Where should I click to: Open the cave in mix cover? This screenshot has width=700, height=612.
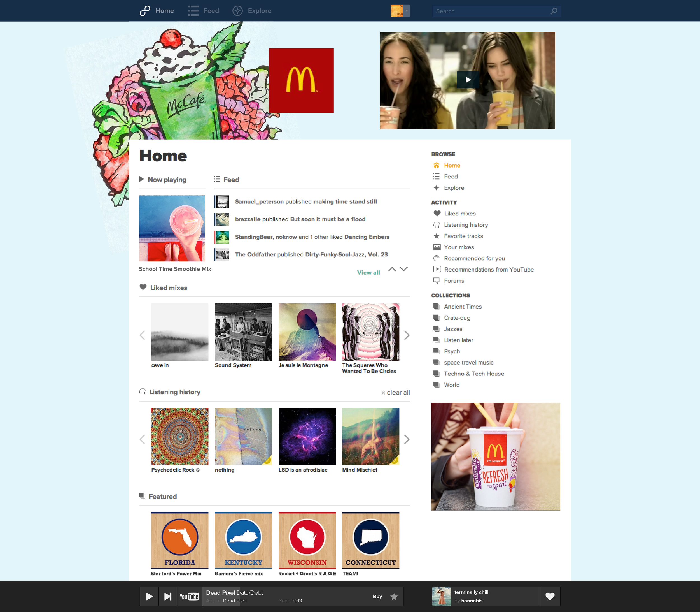pos(180,332)
